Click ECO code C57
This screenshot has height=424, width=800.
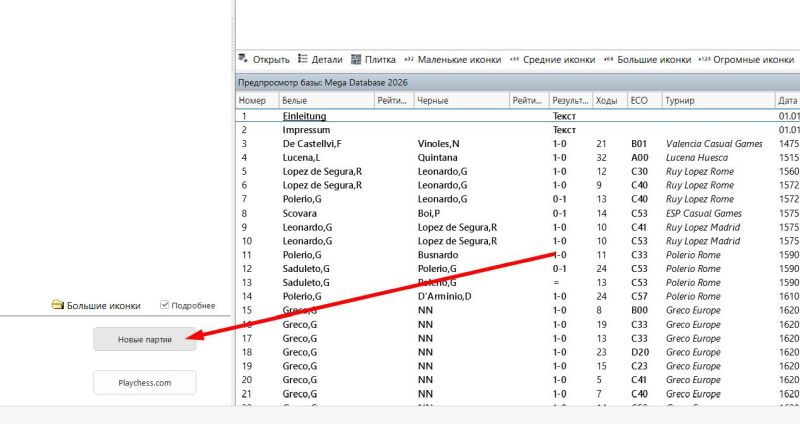click(x=639, y=296)
